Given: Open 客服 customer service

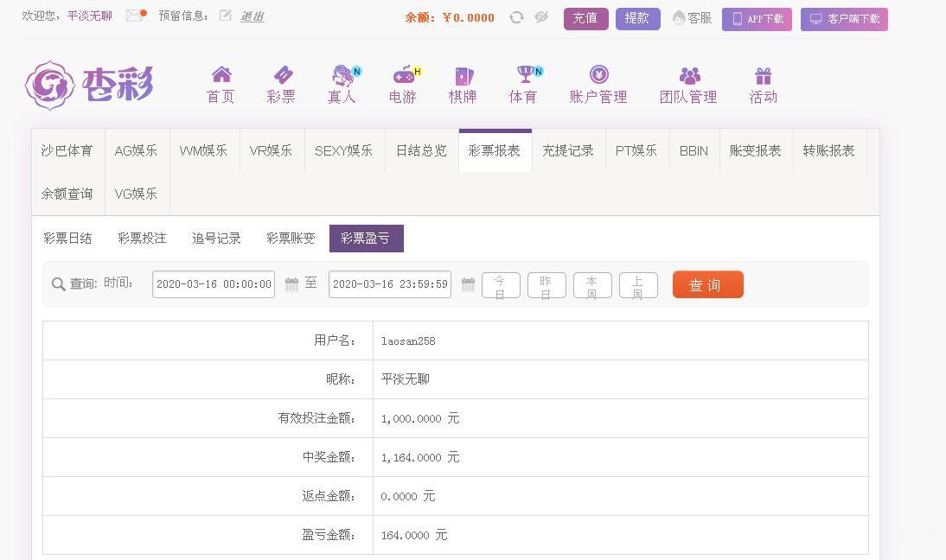Looking at the screenshot, I should tap(693, 18).
